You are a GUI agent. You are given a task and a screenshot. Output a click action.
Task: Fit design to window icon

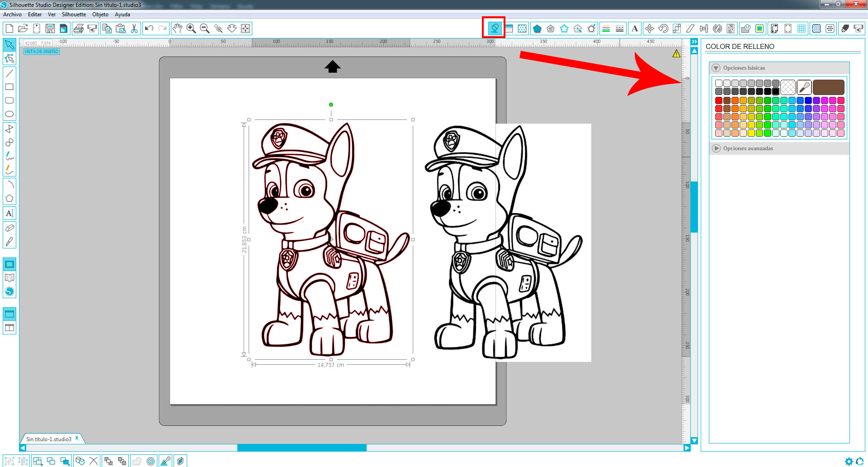click(x=245, y=29)
